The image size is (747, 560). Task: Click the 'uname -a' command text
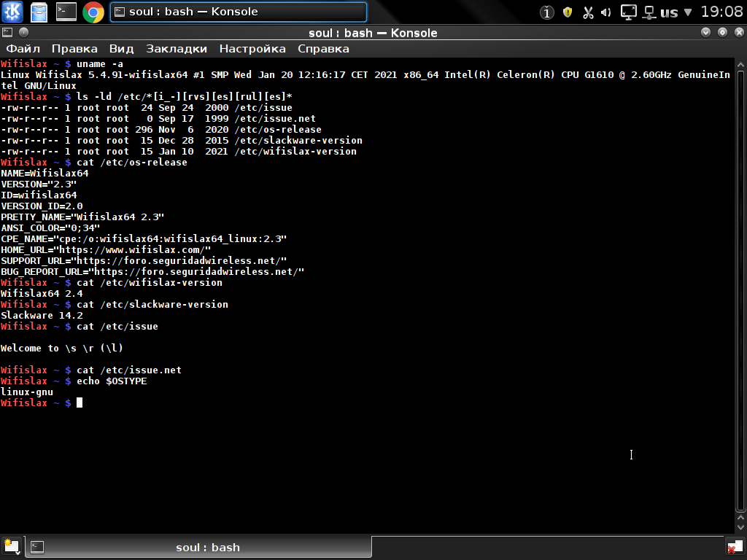[x=100, y=64]
